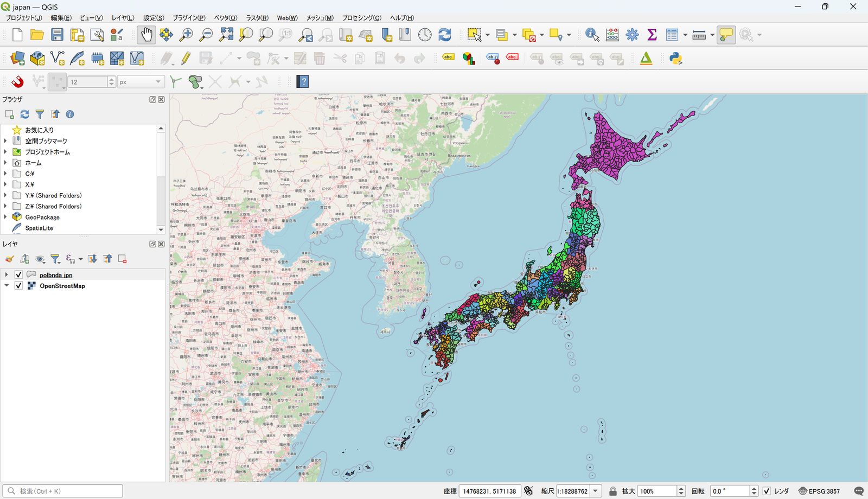The height and width of the screenshot is (499, 868).
Task: Select the Pan Map hand tool
Action: (146, 35)
